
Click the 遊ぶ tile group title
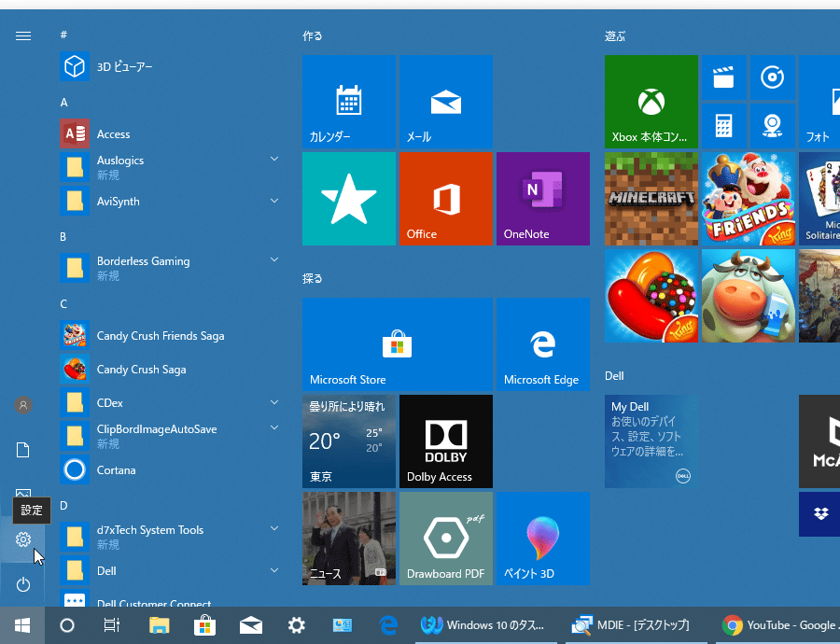615,35
